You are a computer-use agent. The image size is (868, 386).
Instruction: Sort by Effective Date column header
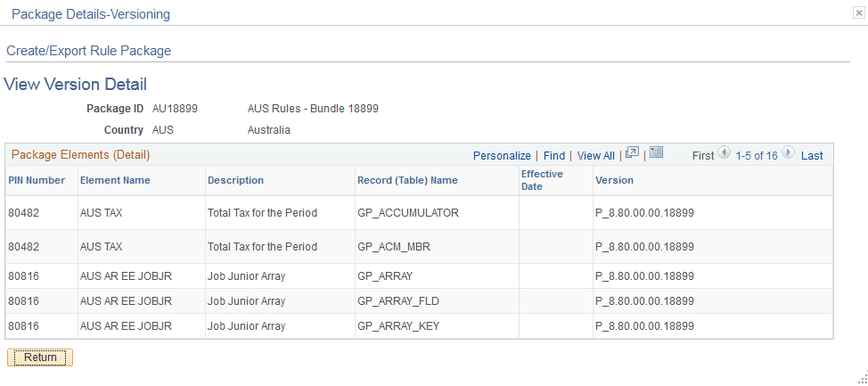[x=542, y=181]
